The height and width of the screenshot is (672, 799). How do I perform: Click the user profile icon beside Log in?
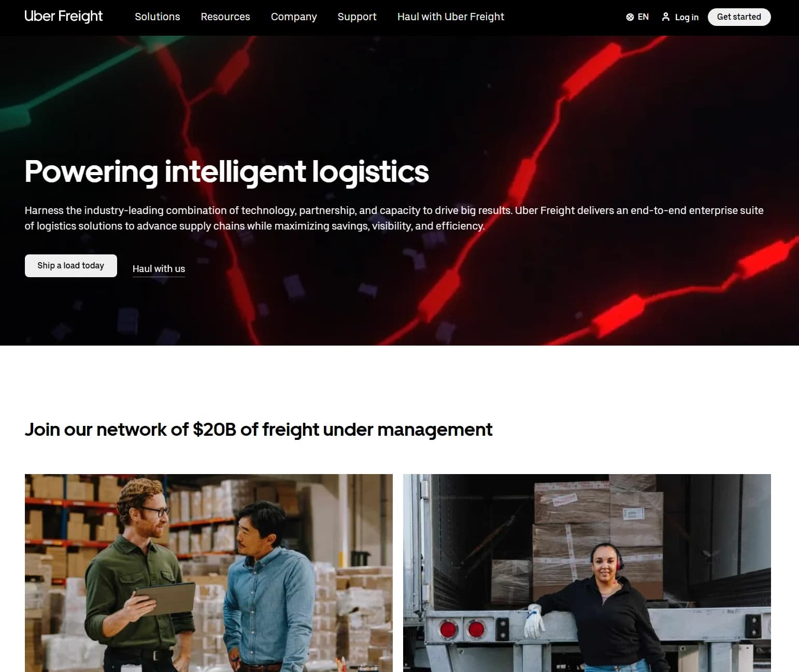(666, 17)
